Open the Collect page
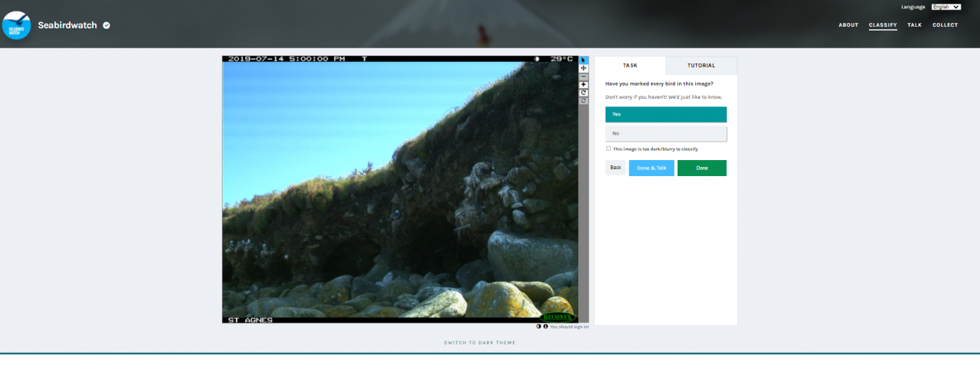The image size is (980, 389). pos(945,25)
